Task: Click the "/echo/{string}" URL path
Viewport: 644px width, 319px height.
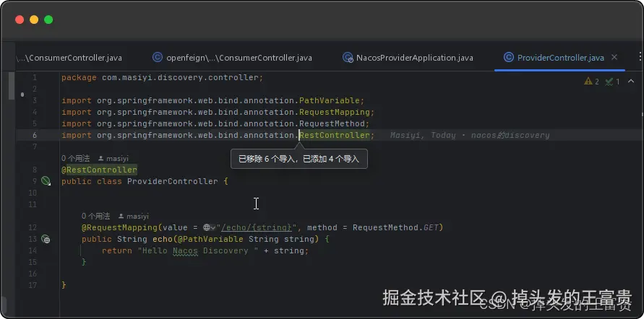Action: tap(257, 227)
